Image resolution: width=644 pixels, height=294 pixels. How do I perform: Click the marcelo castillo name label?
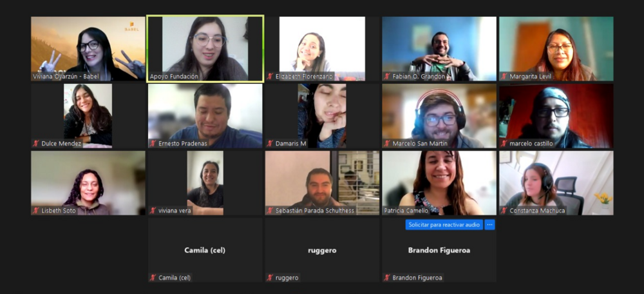point(531,144)
